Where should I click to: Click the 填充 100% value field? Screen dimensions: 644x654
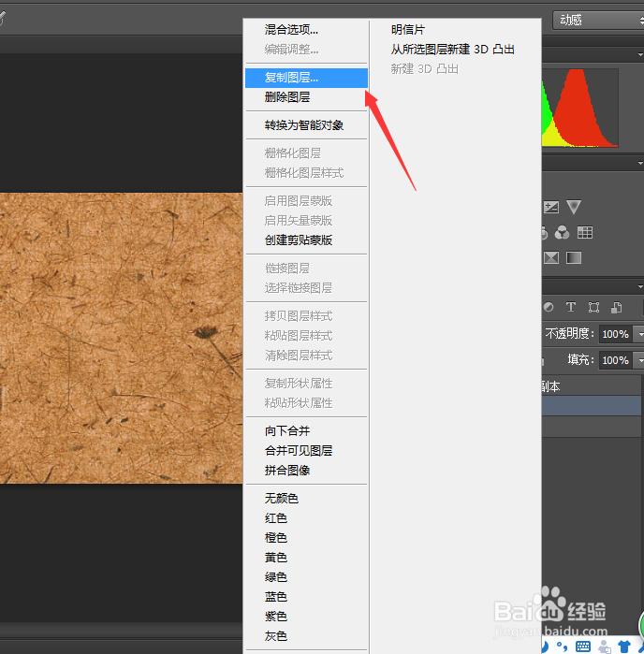click(616, 360)
